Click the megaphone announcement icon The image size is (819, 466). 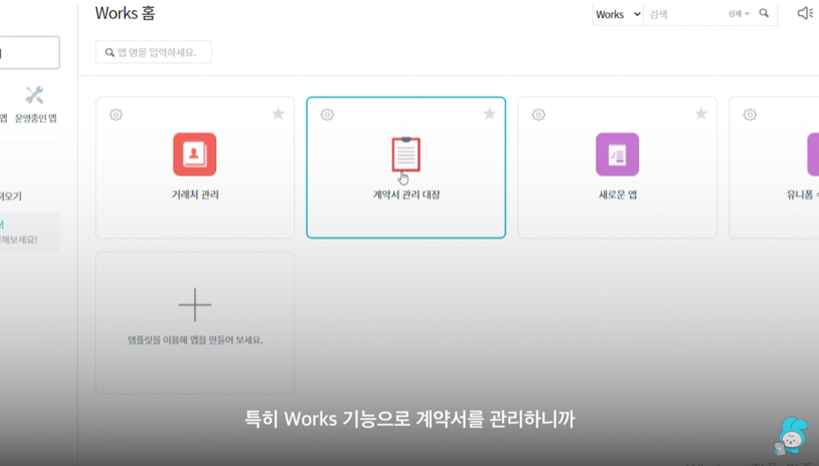(x=804, y=13)
